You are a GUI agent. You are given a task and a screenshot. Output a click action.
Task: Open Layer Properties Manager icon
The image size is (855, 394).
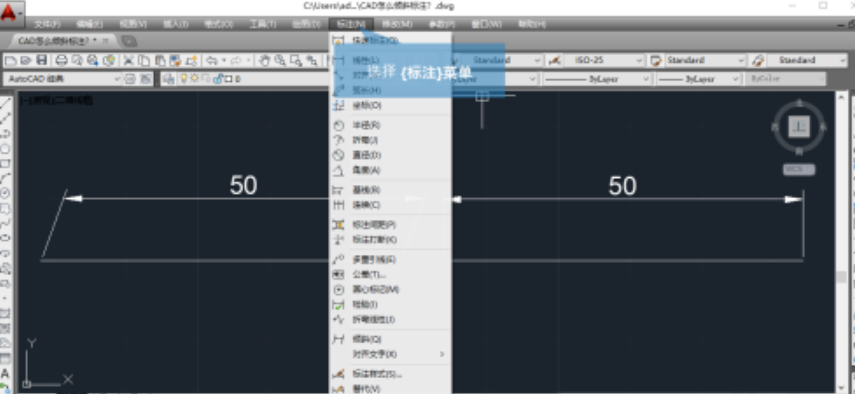168,79
